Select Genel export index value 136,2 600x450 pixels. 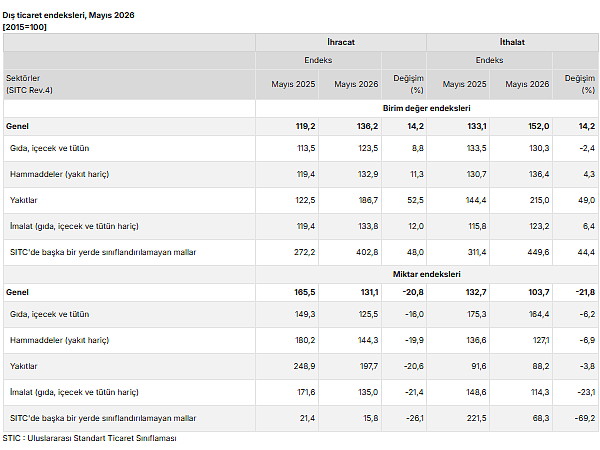point(367,126)
